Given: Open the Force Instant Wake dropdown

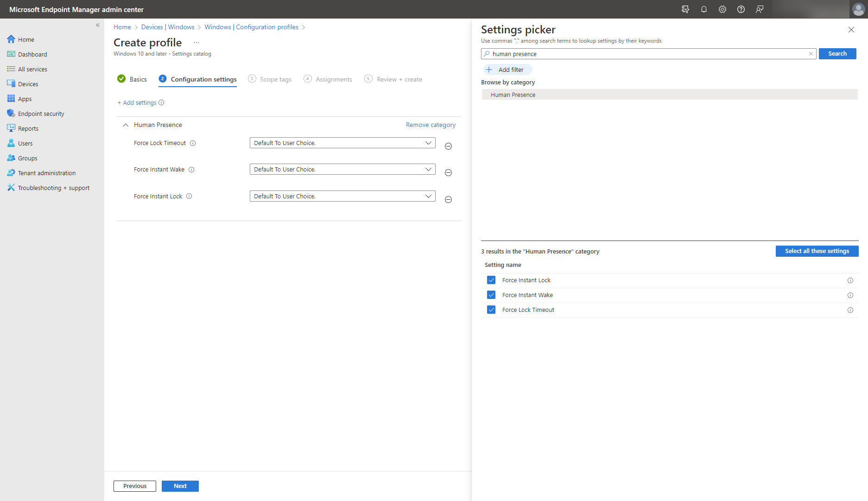Looking at the screenshot, I should pos(342,170).
